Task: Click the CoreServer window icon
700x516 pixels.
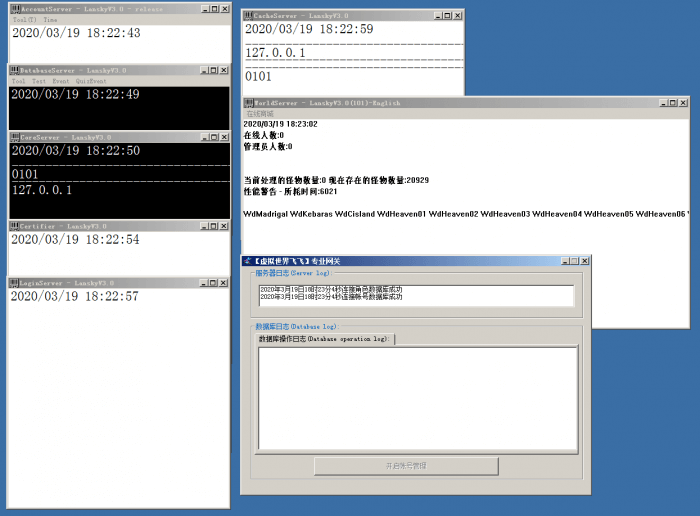Action: tap(14, 137)
